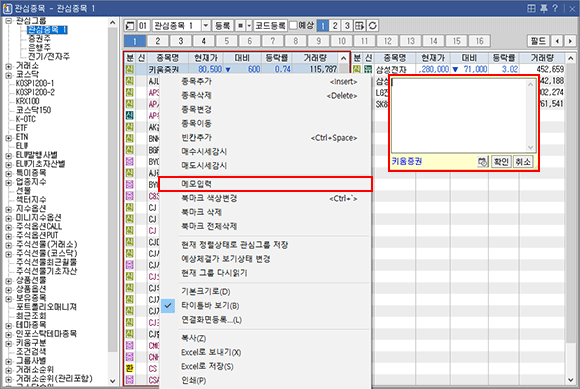The image size is (580, 389).
Task: Click the calendar icon in the memo popup
Action: [483, 162]
